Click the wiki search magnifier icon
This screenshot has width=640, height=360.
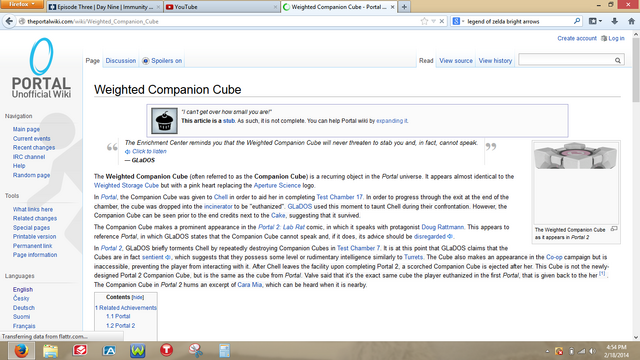tap(618, 60)
